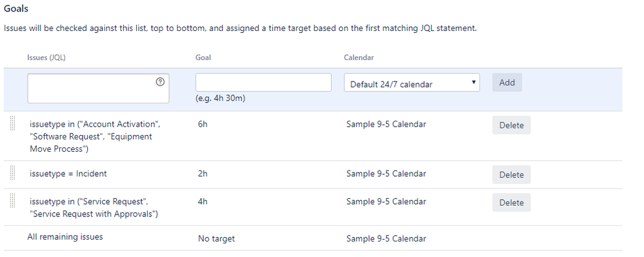Viewport: 644px width, 257px height.
Task: Select the issuetype = Incident JQL text
Action: (68, 174)
